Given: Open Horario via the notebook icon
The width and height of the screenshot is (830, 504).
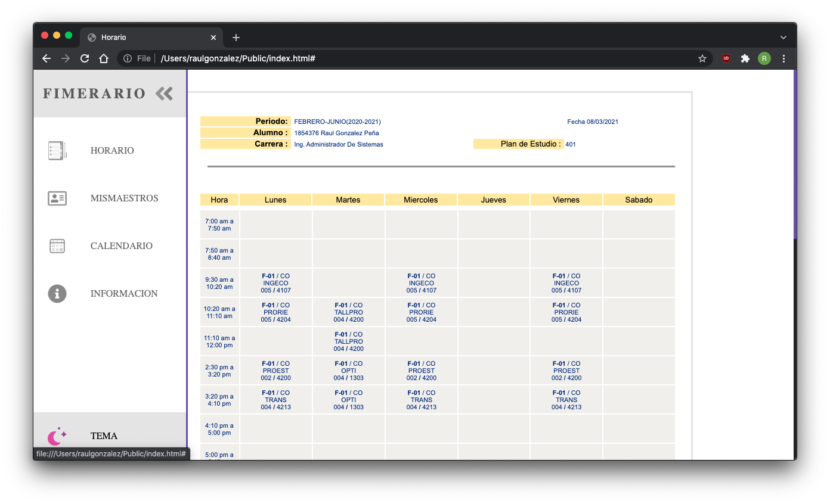Looking at the screenshot, I should pos(57,151).
